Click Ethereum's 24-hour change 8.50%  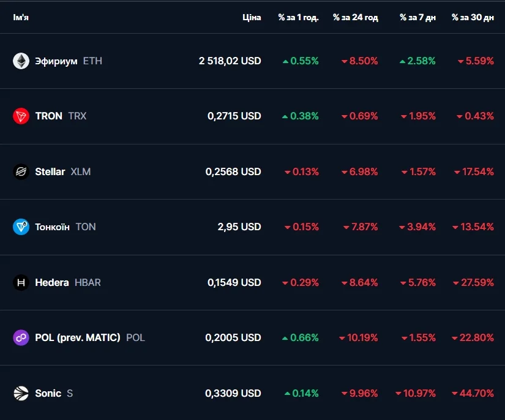point(360,61)
